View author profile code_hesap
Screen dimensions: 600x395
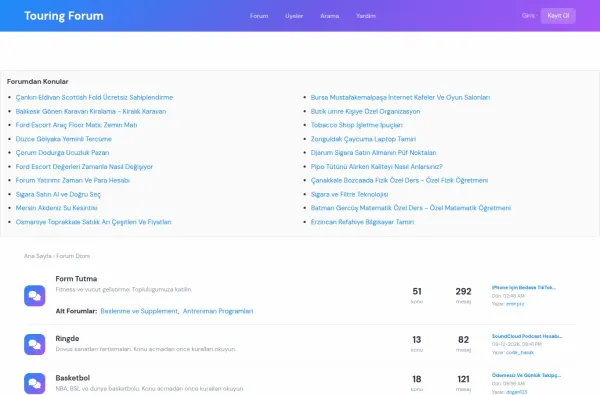(x=520, y=353)
